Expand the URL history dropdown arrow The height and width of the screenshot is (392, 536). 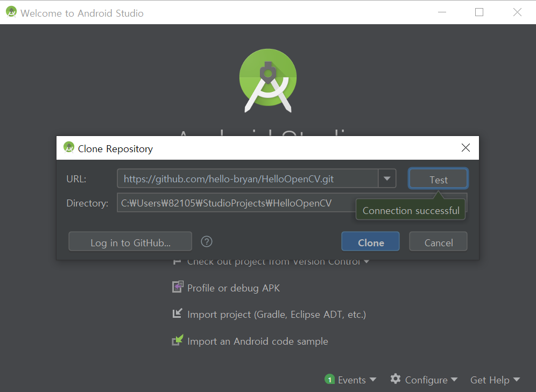(x=387, y=178)
